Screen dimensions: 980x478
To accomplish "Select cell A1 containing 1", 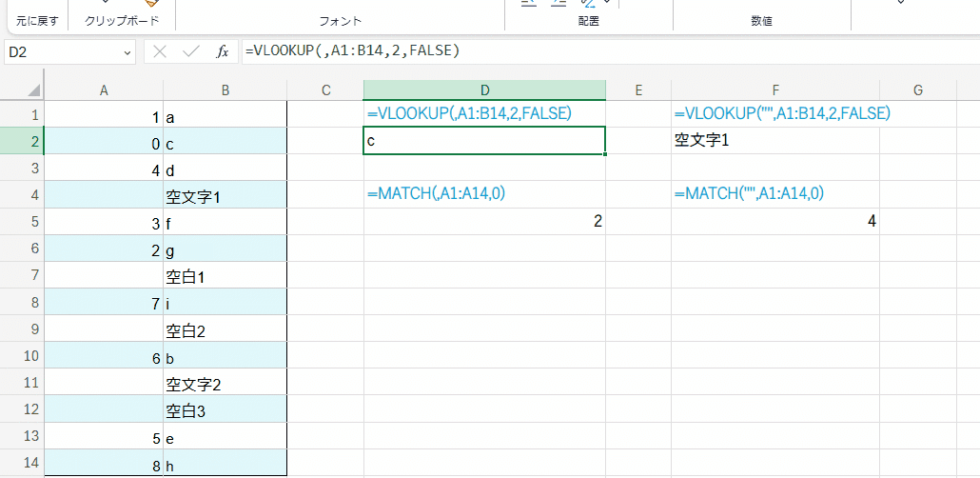I will coord(104,114).
